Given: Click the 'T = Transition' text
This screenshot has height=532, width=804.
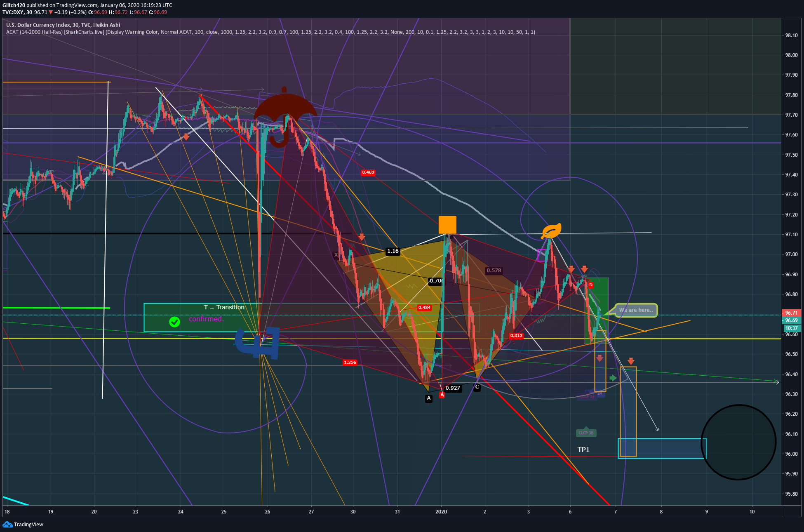Looking at the screenshot, I should click(224, 307).
